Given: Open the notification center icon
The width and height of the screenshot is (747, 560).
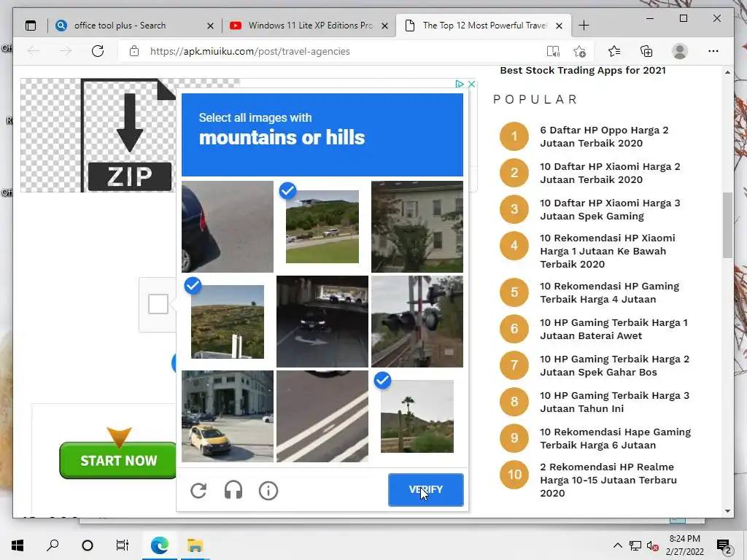Looking at the screenshot, I should click(724, 545).
